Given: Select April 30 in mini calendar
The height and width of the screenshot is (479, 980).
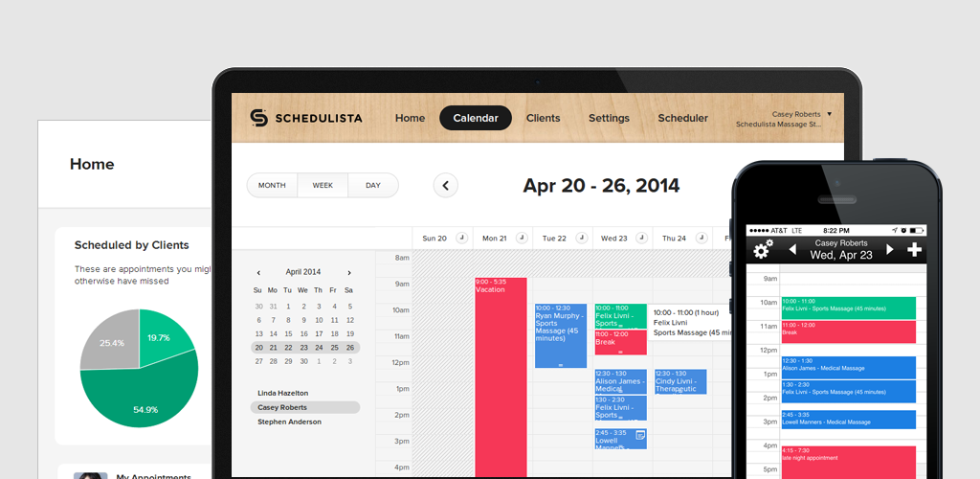Looking at the screenshot, I should [303, 361].
